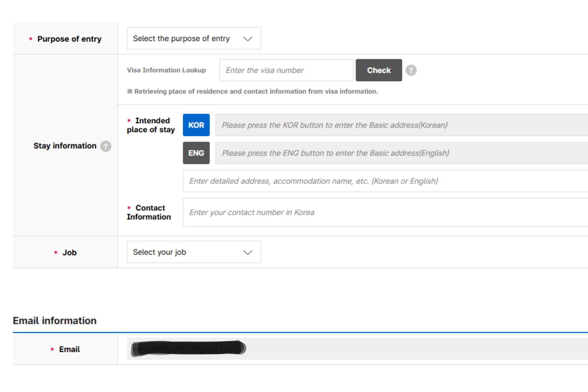Click the Job field label
Viewport: 588px width, 392px height.
[69, 253]
